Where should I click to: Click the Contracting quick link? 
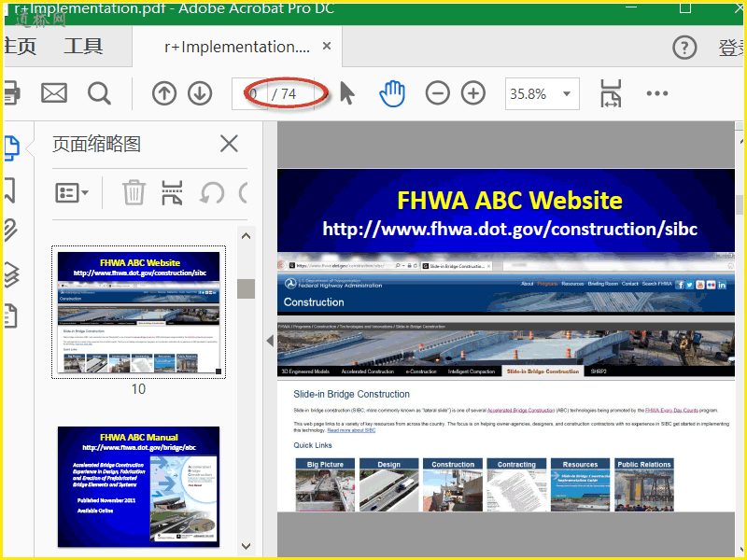[516, 484]
